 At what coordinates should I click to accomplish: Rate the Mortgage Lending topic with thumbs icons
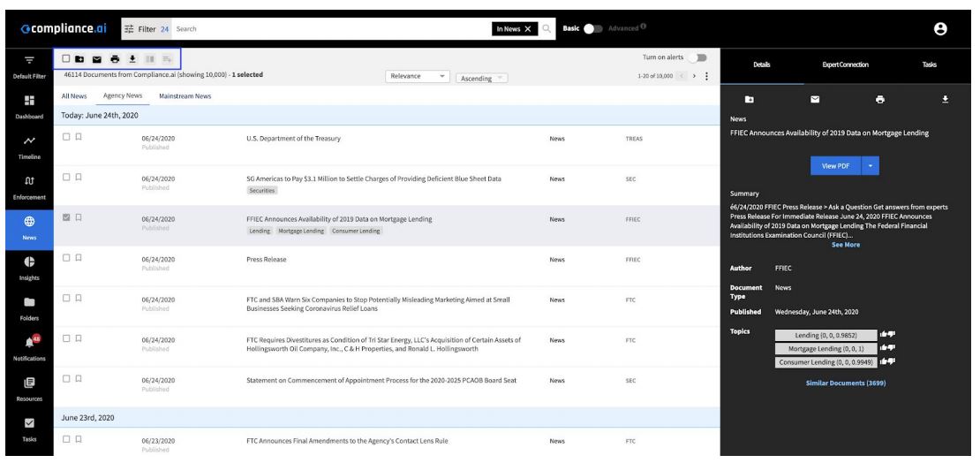887,348
